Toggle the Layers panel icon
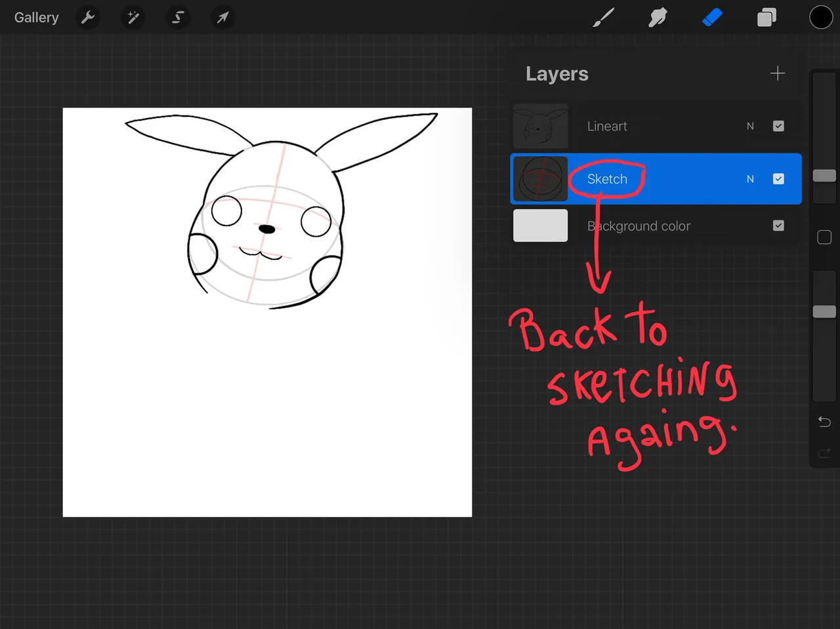This screenshot has width=840, height=629. coord(766,18)
